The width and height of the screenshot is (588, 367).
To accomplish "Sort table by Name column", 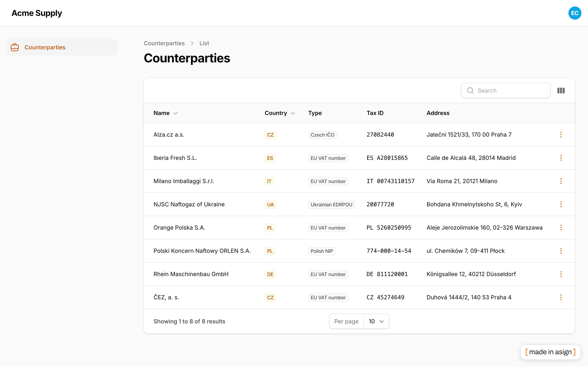I will [x=165, y=113].
